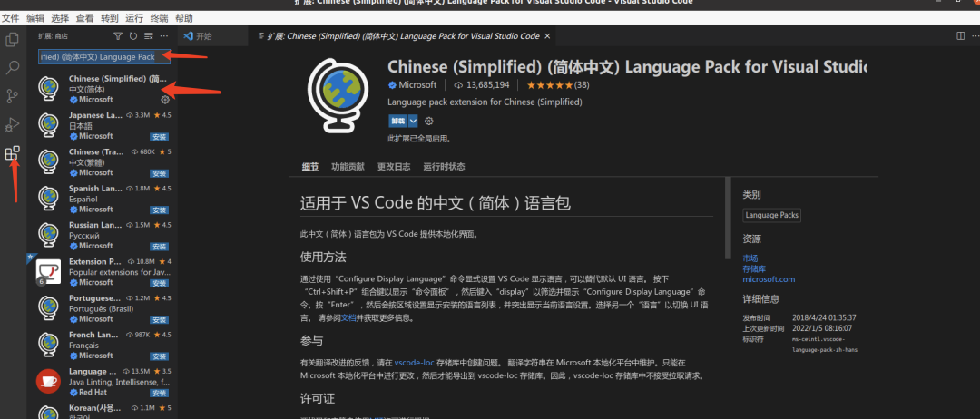Open the uninstall button dropdown arrow
Image resolution: width=980 pixels, height=419 pixels.
click(413, 122)
